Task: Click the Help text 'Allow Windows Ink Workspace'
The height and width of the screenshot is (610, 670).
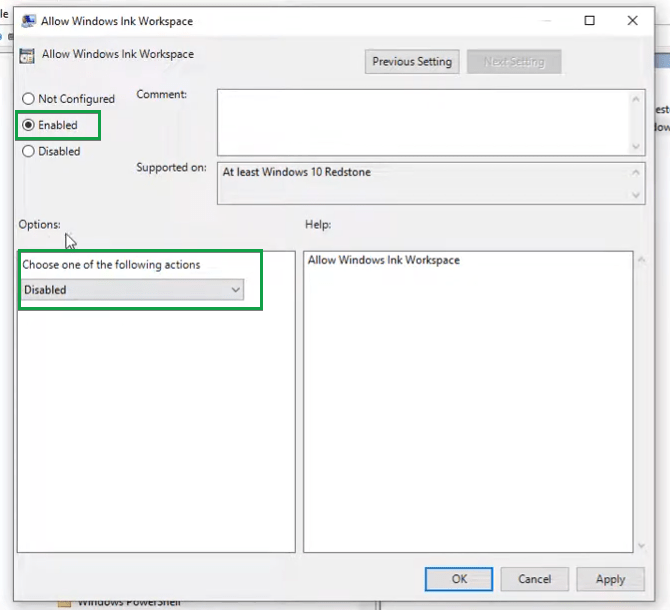Action: (x=384, y=260)
